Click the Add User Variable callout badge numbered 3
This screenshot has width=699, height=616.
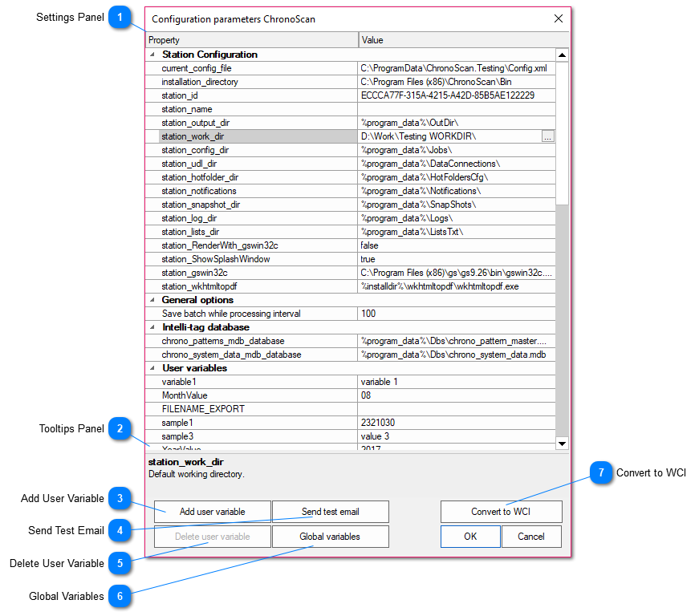tap(120, 499)
